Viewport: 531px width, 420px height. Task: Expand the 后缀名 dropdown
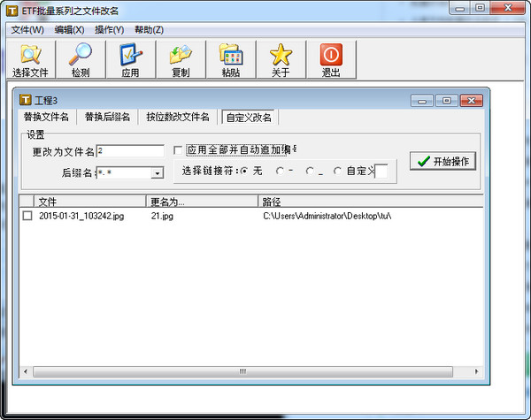tap(157, 173)
